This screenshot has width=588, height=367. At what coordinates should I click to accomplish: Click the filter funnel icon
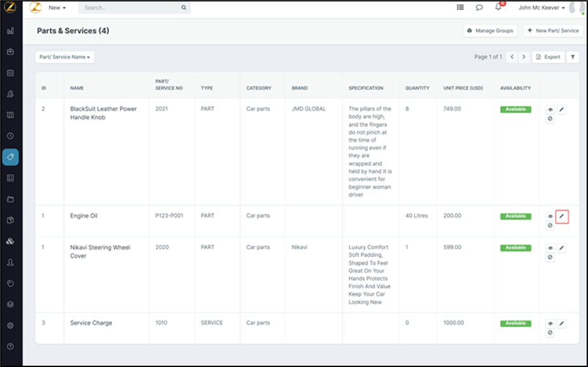point(573,57)
